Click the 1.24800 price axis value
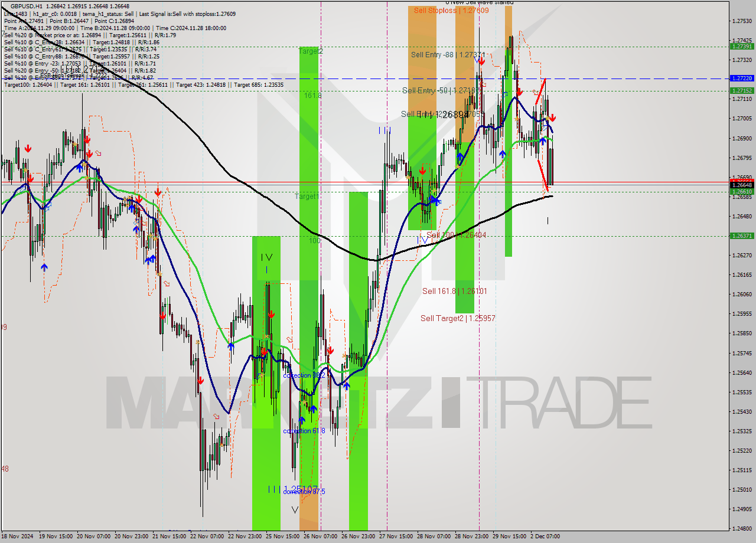 (742, 528)
